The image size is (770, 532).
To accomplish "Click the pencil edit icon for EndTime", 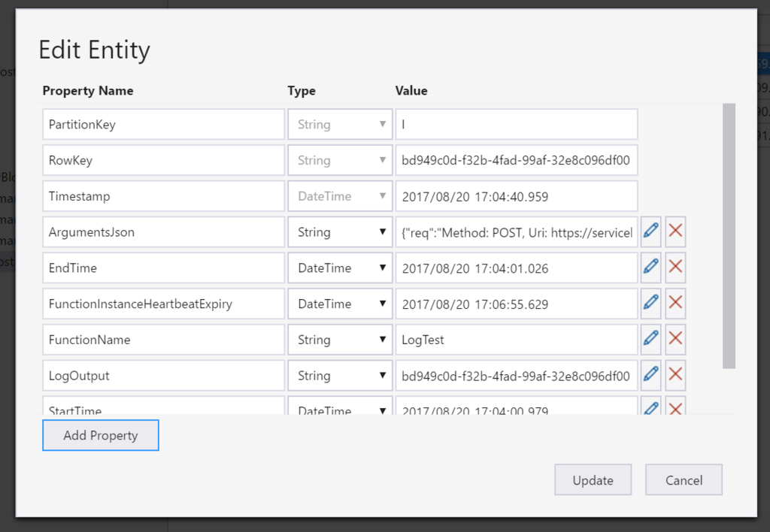I will pyautogui.click(x=651, y=268).
